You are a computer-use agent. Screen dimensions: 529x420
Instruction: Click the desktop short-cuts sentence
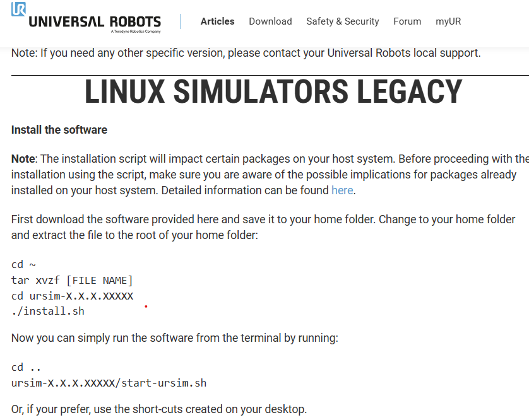coord(159,409)
